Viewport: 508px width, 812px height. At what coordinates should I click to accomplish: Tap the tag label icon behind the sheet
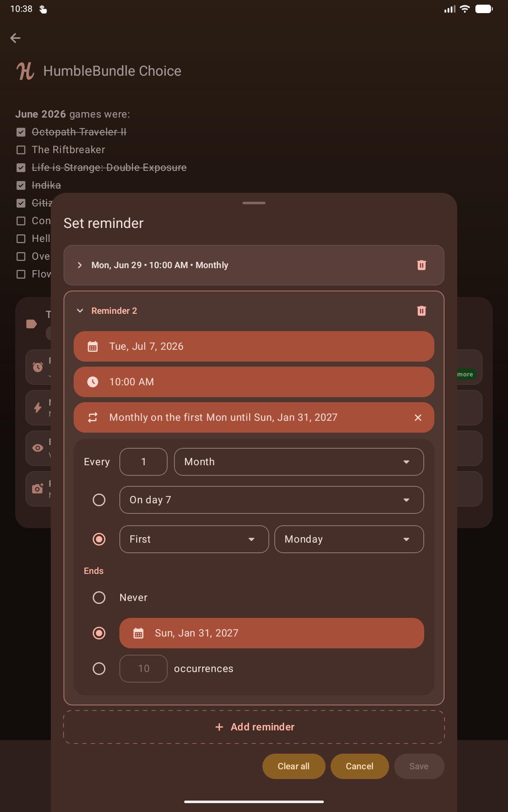[x=31, y=324]
